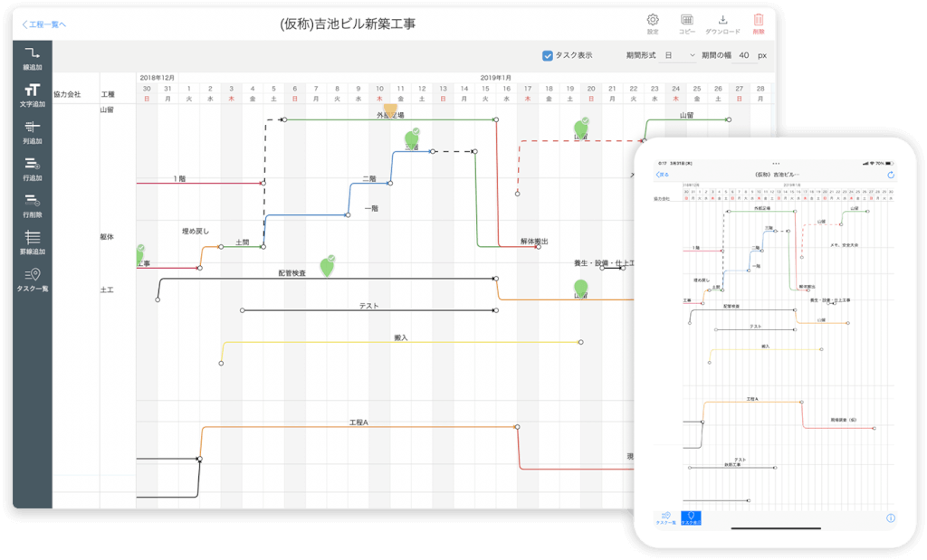Open the タスク一覧 task list panel
The height and width of the screenshot is (560, 927).
[x=33, y=282]
